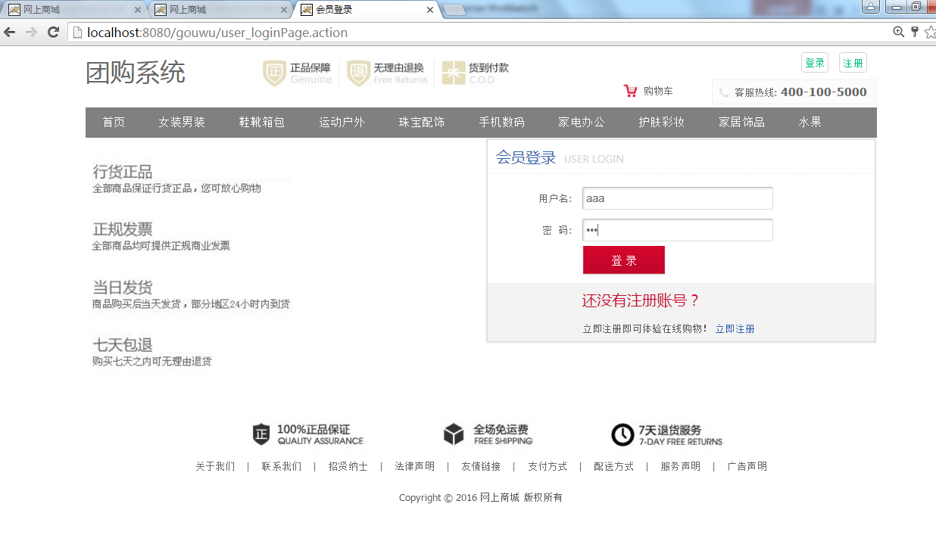Click the username input containing aaa

tap(676, 198)
